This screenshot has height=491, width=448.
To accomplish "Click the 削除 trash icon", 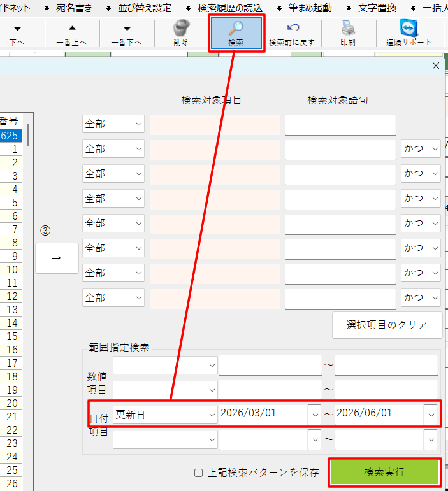I will point(182,29).
